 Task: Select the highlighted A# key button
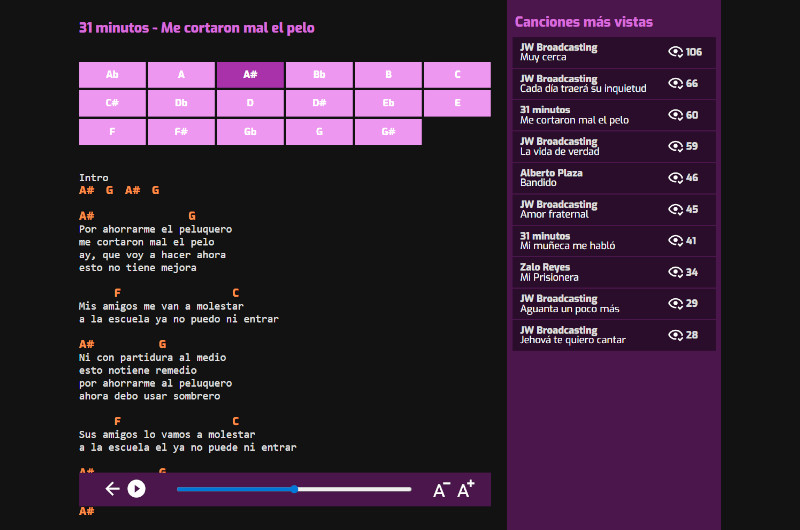click(250, 74)
